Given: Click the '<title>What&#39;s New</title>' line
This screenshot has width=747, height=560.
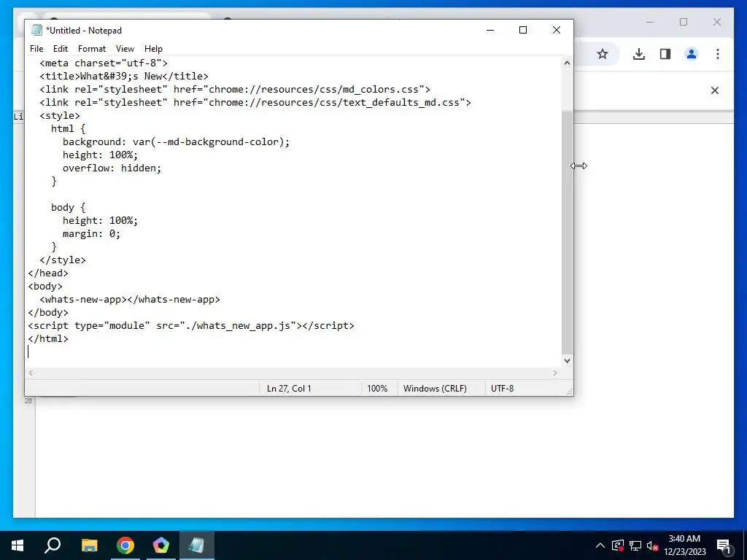Looking at the screenshot, I should 124,76.
